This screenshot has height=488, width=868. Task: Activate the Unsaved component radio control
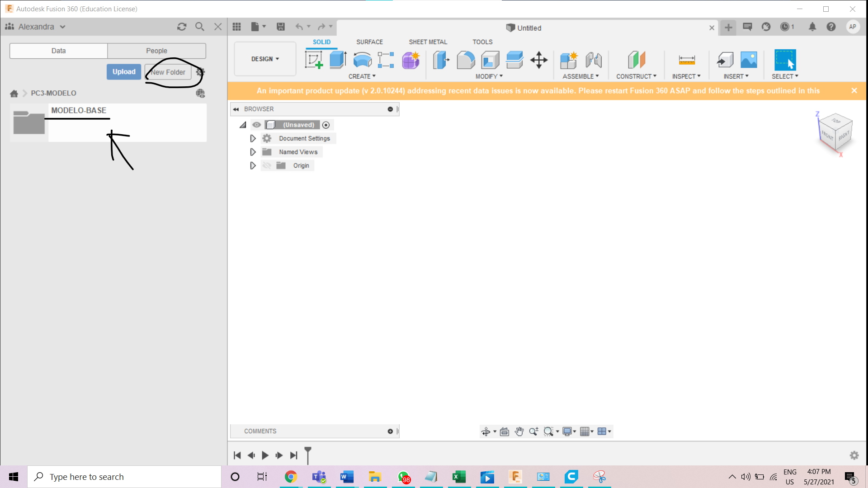point(326,125)
